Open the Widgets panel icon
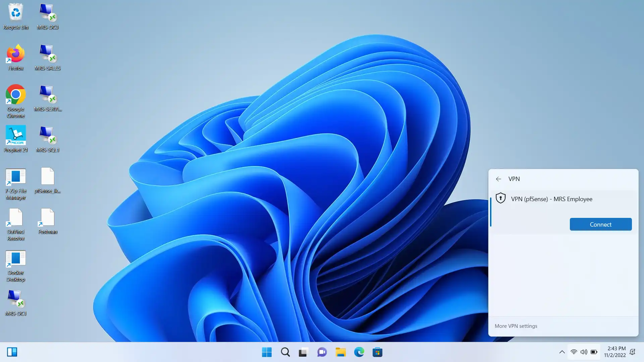644x362 pixels. click(12, 352)
